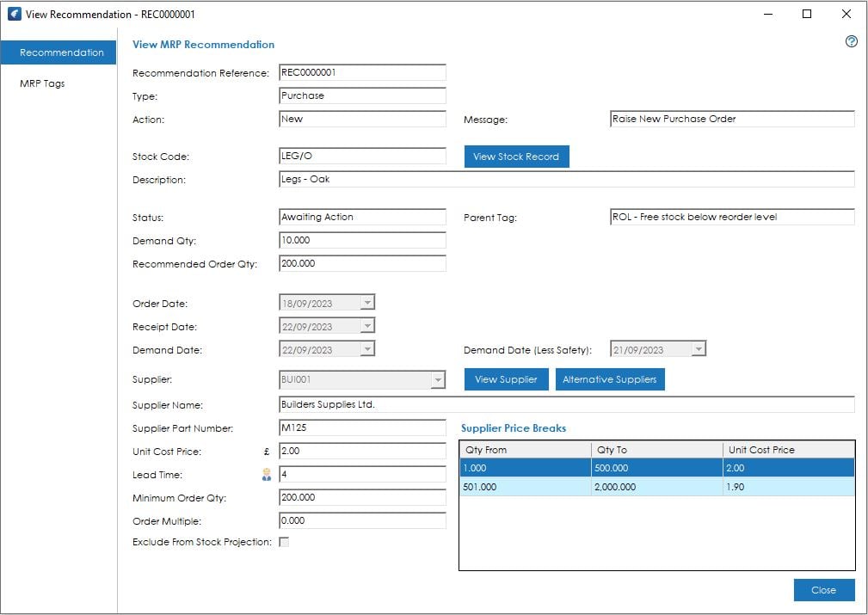Click the View Supplier button
868x615 pixels.
coord(506,378)
